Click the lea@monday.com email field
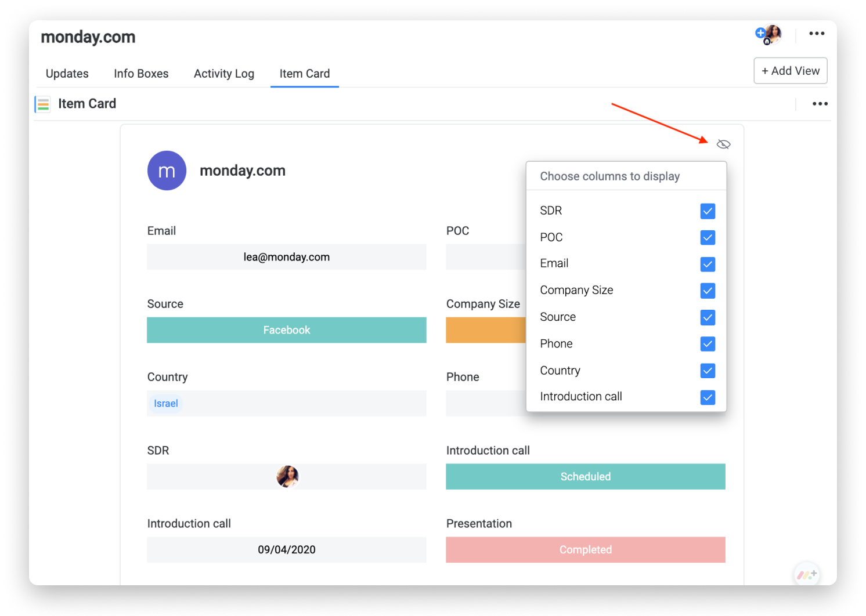This screenshot has width=866, height=616. click(x=287, y=257)
